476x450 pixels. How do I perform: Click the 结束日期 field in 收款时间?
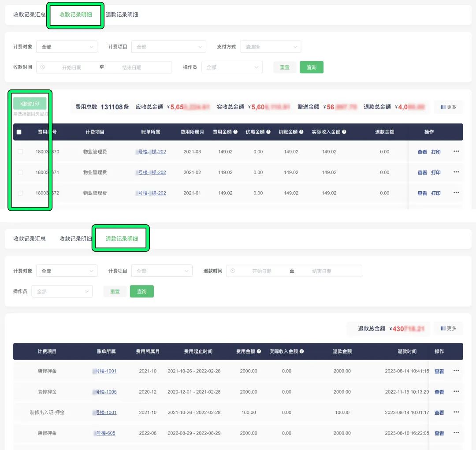click(131, 67)
